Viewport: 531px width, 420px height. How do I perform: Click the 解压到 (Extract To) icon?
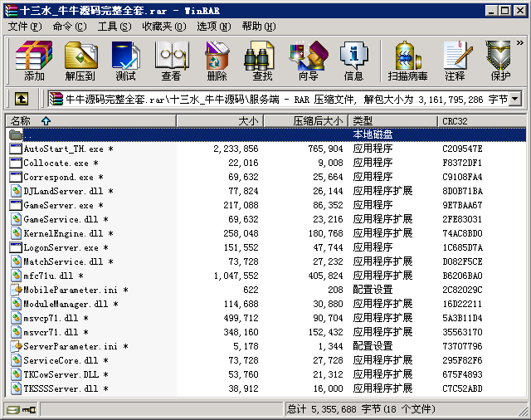point(80,61)
